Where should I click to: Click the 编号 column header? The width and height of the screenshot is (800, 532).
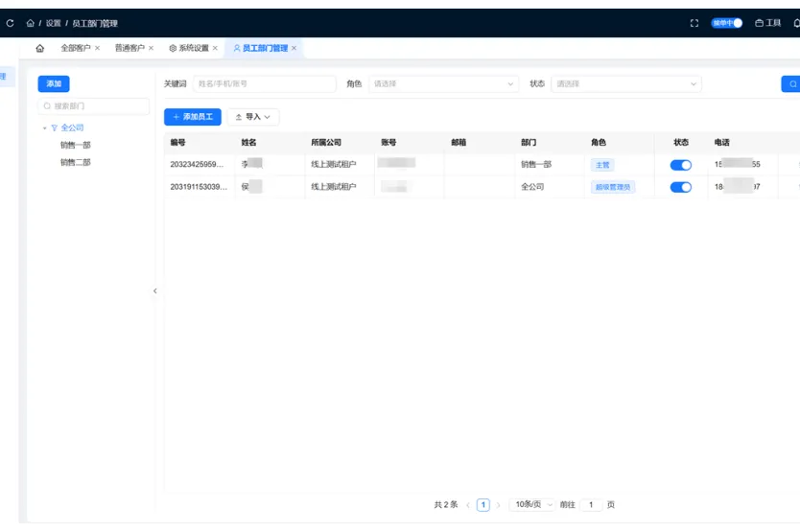pyautogui.click(x=178, y=142)
